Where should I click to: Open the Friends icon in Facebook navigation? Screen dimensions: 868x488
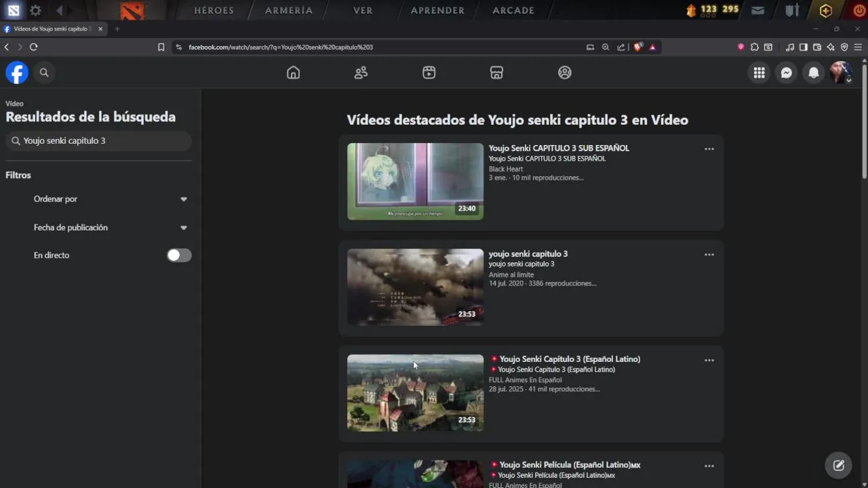[361, 73]
